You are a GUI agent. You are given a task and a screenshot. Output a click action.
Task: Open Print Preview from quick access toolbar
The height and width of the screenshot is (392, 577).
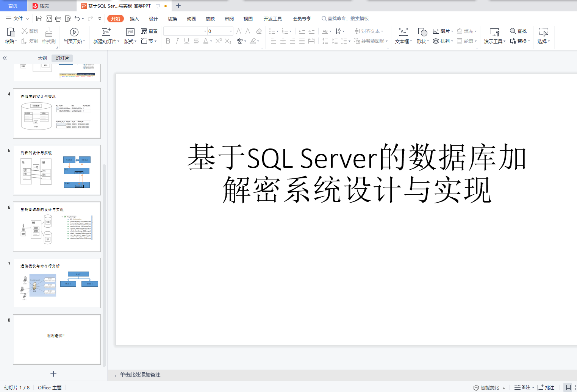point(68,19)
